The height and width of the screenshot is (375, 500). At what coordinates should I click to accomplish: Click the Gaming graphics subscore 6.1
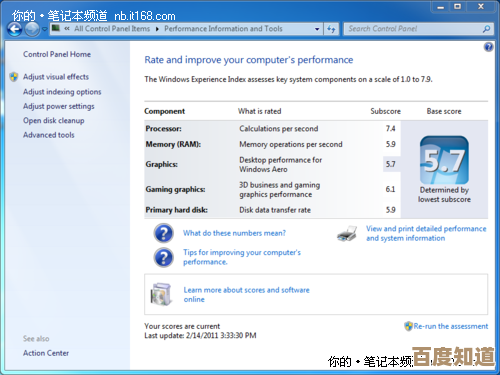(x=390, y=189)
